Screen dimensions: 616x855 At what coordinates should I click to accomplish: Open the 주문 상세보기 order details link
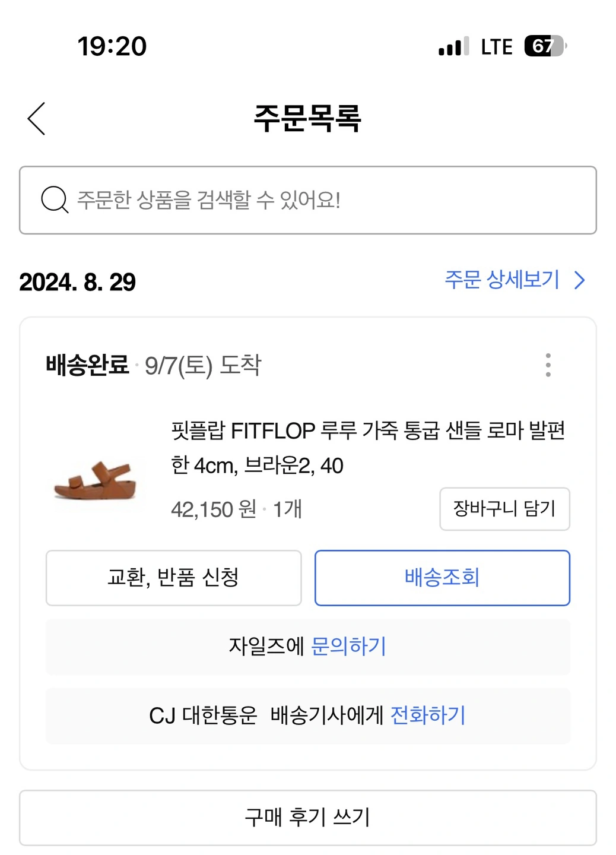click(502, 280)
